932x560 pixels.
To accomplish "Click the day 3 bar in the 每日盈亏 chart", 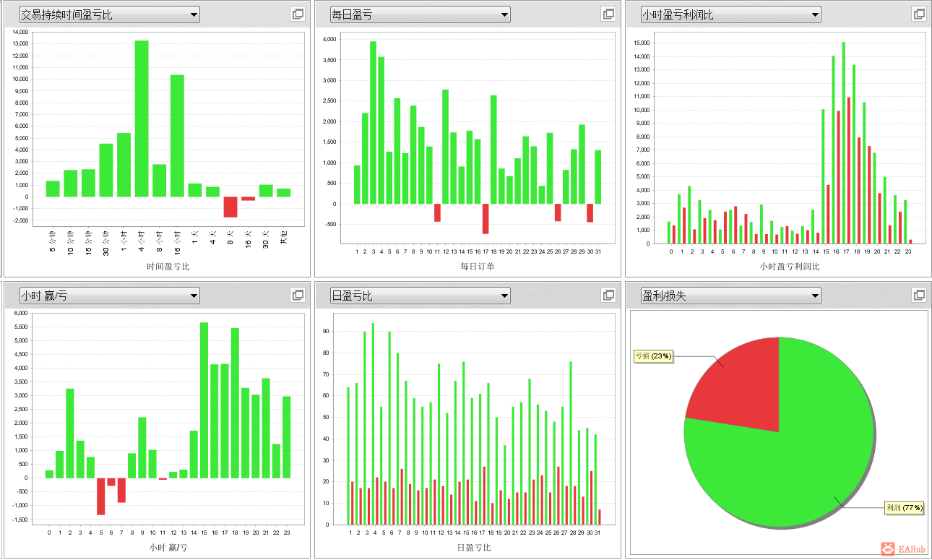I will (374, 122).
